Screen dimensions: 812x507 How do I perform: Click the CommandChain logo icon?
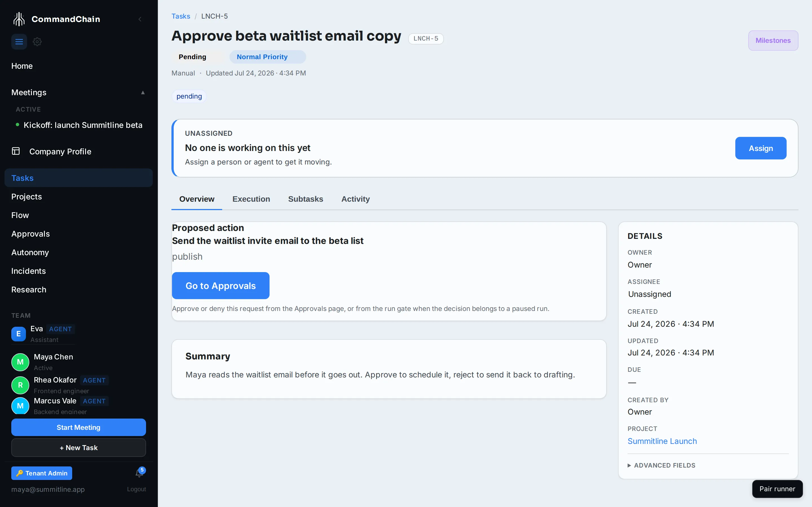pyautogui.click(x=19, y=19)
